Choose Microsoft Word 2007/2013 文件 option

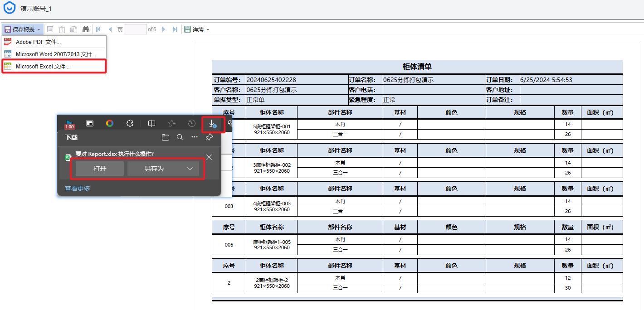tap(56, 54)
